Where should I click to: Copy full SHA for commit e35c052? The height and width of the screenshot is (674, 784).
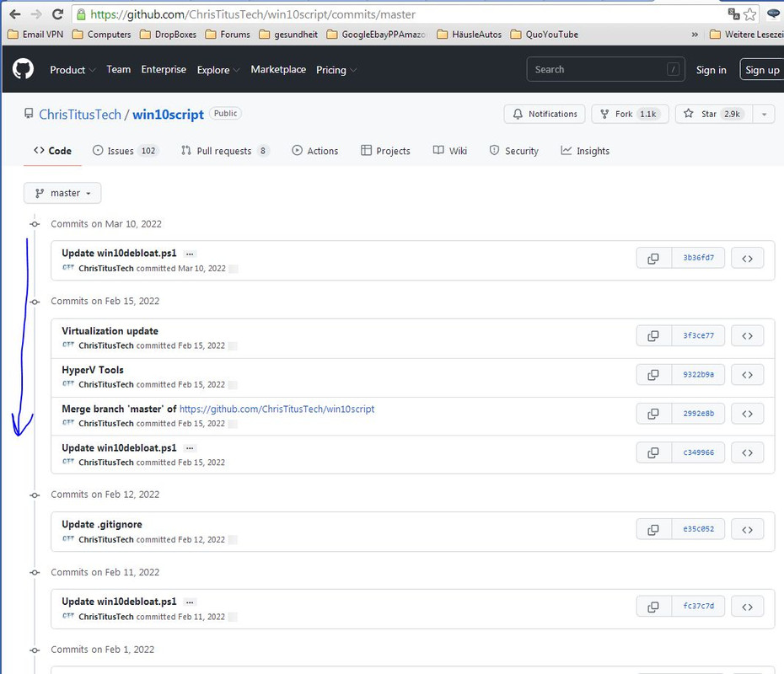pyautogui.click(x=653, y=530)
